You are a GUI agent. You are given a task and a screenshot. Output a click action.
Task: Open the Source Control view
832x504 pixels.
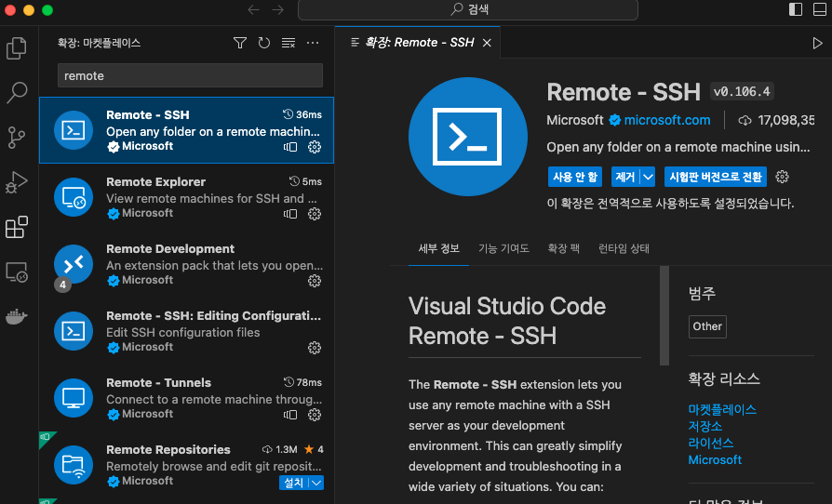coord(17,138)
